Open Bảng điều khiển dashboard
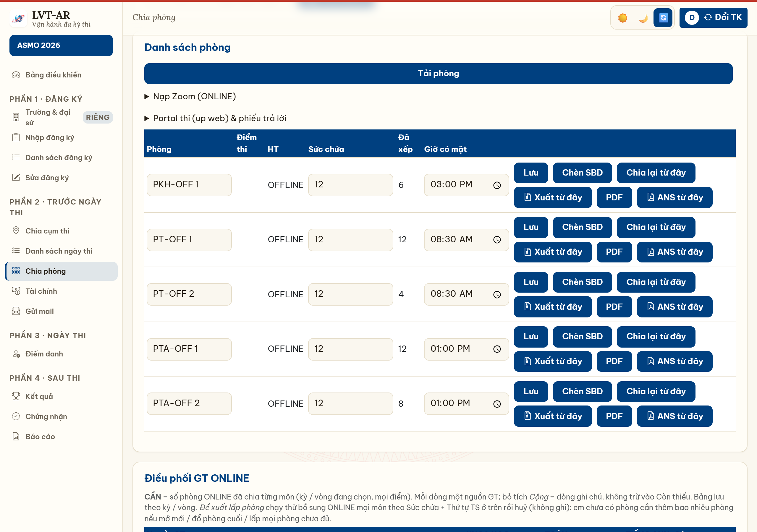Screen dimensions: 757x532 click(x=61, y=75)
